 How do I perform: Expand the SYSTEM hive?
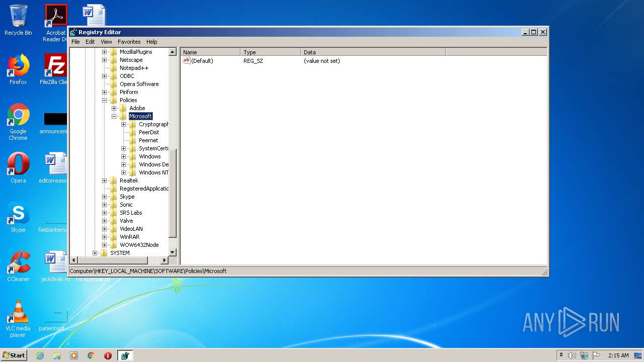coord(95,253)
